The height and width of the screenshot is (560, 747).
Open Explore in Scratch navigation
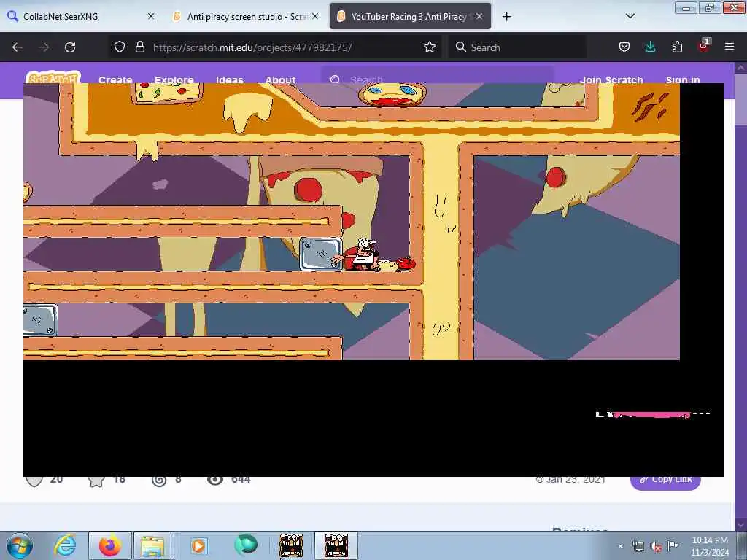tap(174, 79)
